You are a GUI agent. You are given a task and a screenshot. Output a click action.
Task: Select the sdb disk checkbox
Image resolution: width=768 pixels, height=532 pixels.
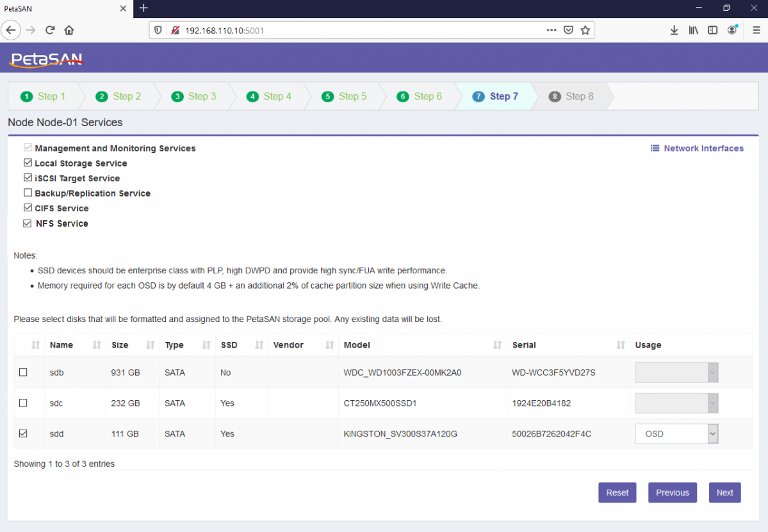tap(23, 373)
